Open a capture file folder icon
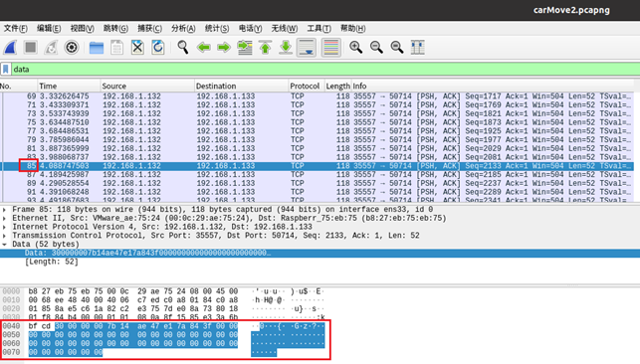The width and height of the screenshot is (640, 364). click(97, 48)
